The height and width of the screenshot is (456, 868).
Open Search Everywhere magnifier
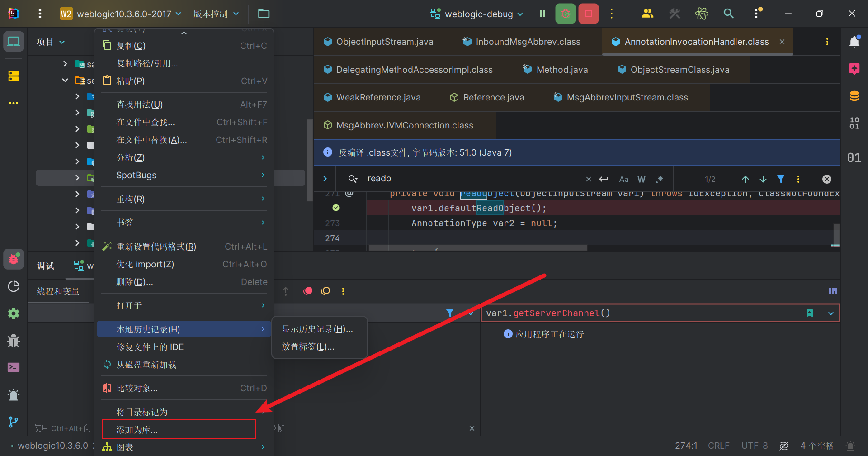click(x=728, y=14)
